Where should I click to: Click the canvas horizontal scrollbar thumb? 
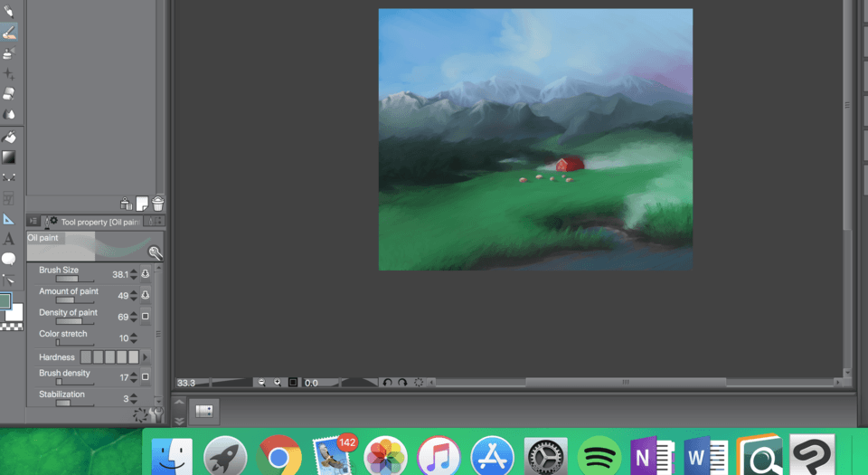(x=626, y=382)
